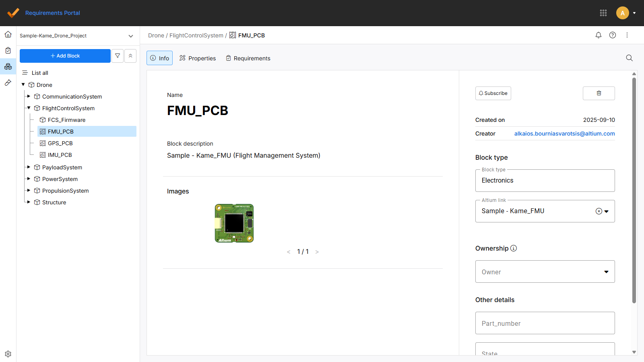Click the filter funnel icon

click(x=118, y=56)
